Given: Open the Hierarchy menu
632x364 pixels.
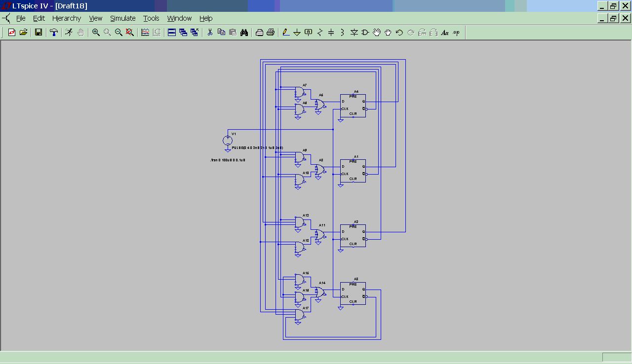Looking at the screenshot, I should [x=67, y=18].
